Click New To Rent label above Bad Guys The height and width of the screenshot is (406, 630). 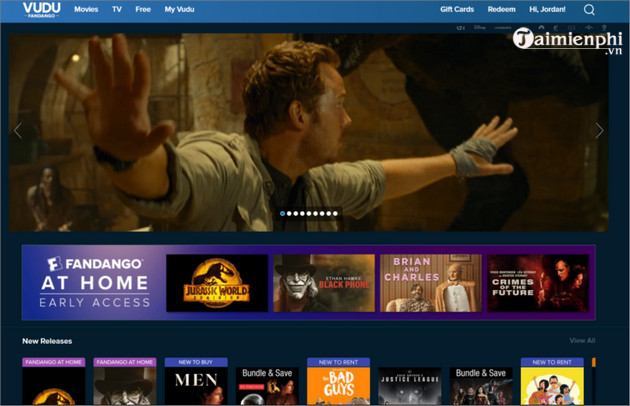click(x=338, y=362)
